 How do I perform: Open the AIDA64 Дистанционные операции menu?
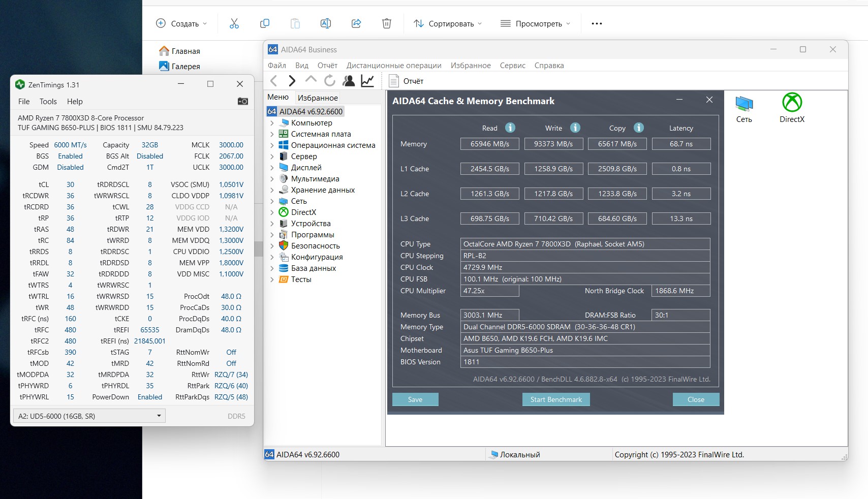[394, 66]
